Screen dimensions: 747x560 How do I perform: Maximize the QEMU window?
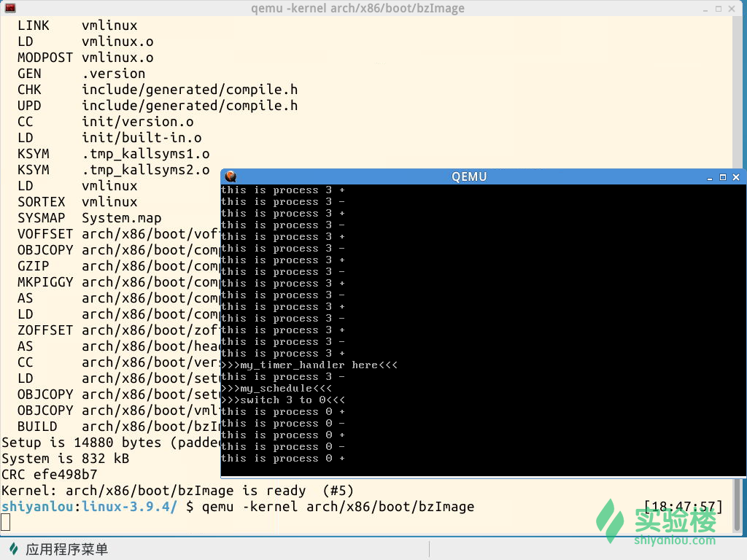point(723,177)
